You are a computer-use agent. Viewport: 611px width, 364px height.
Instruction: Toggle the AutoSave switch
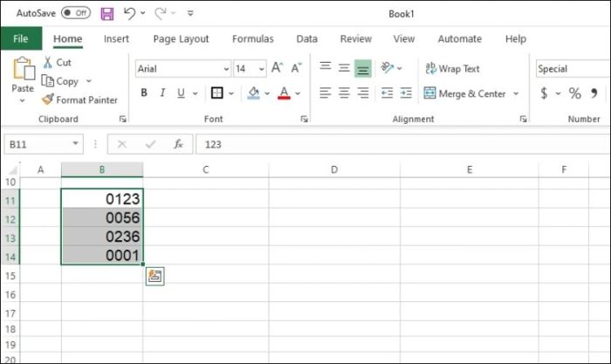76,13
